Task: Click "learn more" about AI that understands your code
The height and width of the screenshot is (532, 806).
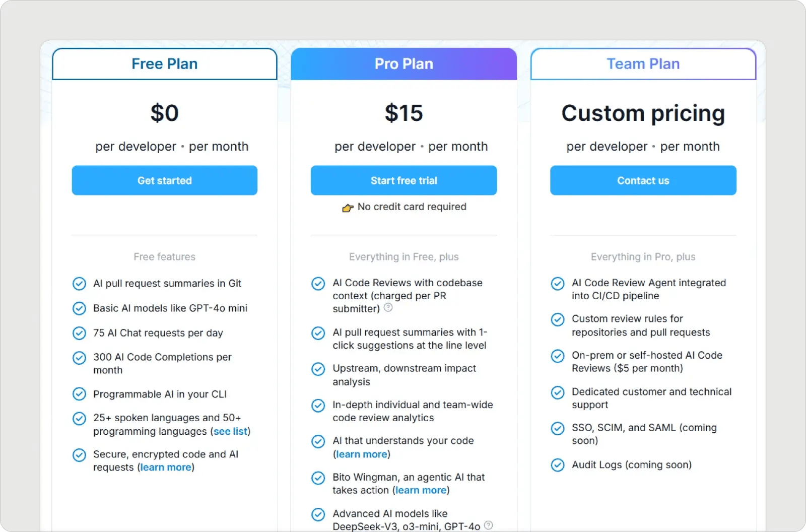Action: [x=361, y=454]
